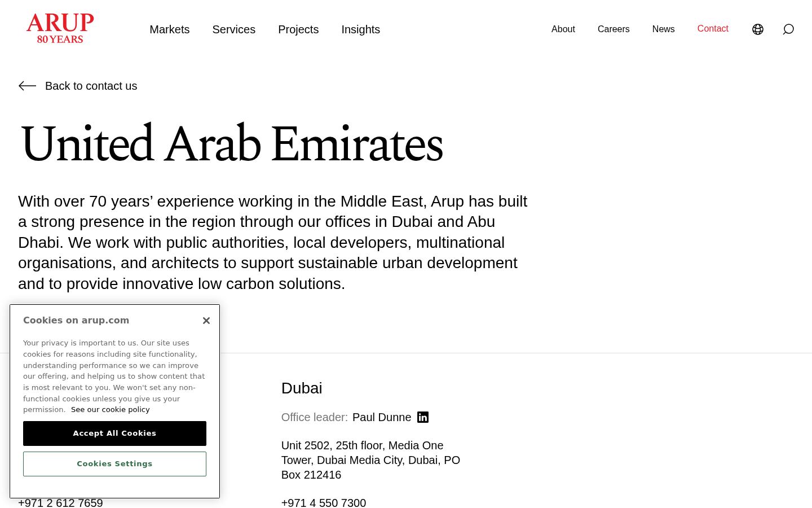Close the cookie banner
This screenshot has height=508, width=812.
coord(206,321)
